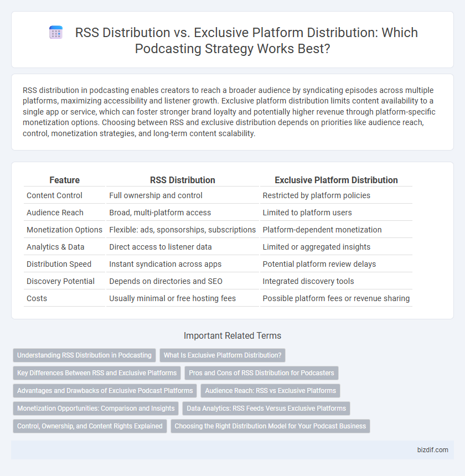Click the 'Important Related Terms' heading

[232, 335]
